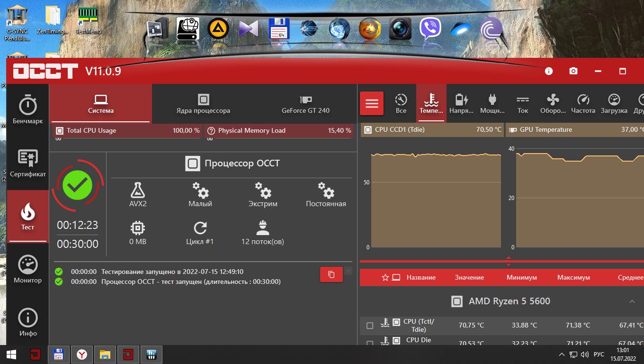Take a screenshot with the camera icon
This screenshot has width=644, height=364.
click(x=573, y=71)
